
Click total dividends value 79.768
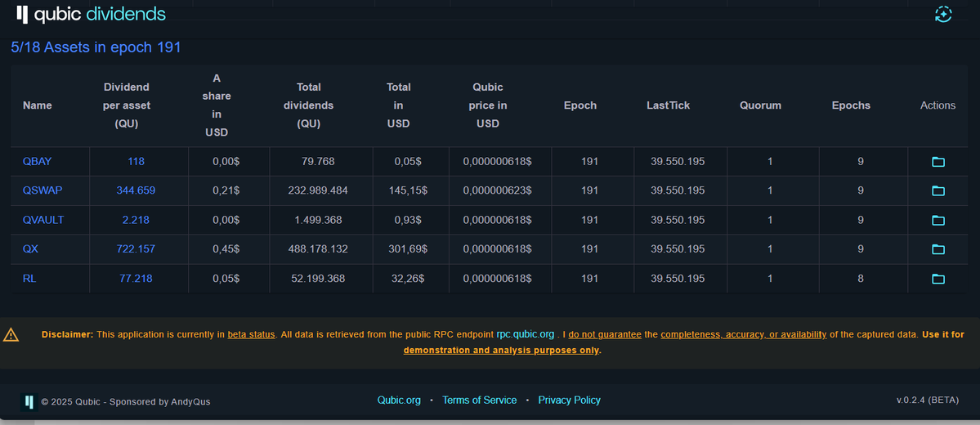click(x=318, y=161)
